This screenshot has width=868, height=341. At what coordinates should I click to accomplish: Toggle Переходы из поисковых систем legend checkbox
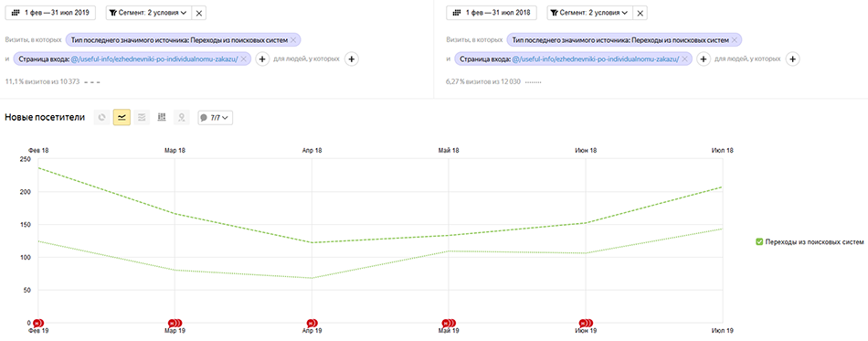coord(760,242)
